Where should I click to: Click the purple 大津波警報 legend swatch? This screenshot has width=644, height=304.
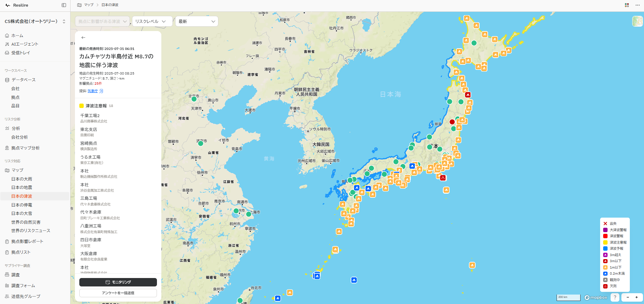(x=606, y=230)
